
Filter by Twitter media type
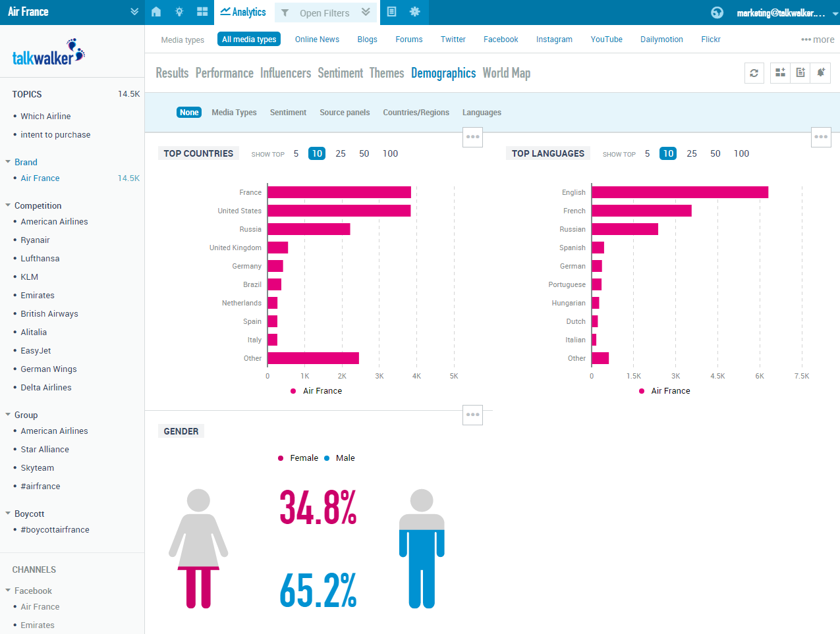[x=453, y=40]
